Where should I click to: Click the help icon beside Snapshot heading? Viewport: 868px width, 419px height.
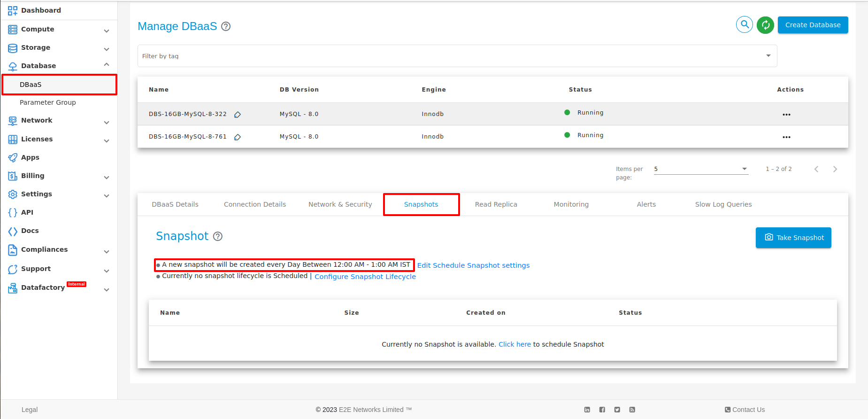click(218, 236)
